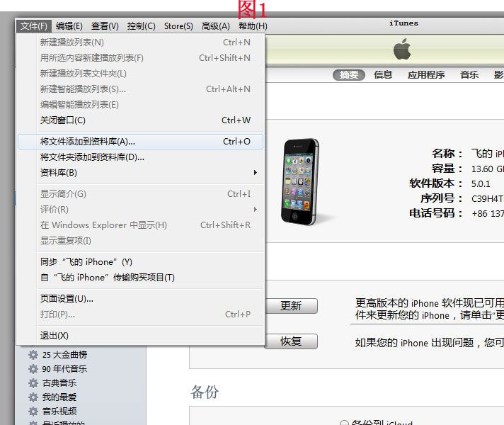Click disabled 新建播放列表(N) entry
Image resolution: width=504 pixels, height=425 pixels.
pos(141,42)
